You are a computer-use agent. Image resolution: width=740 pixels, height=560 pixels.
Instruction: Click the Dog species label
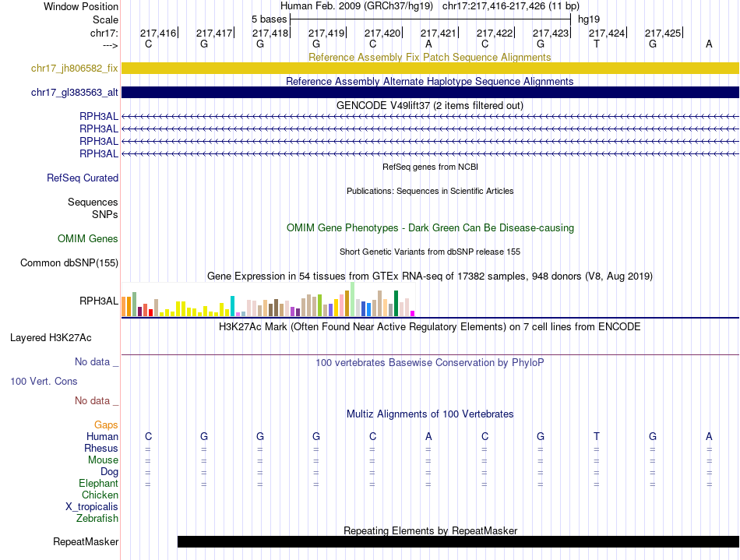(109, 472)
